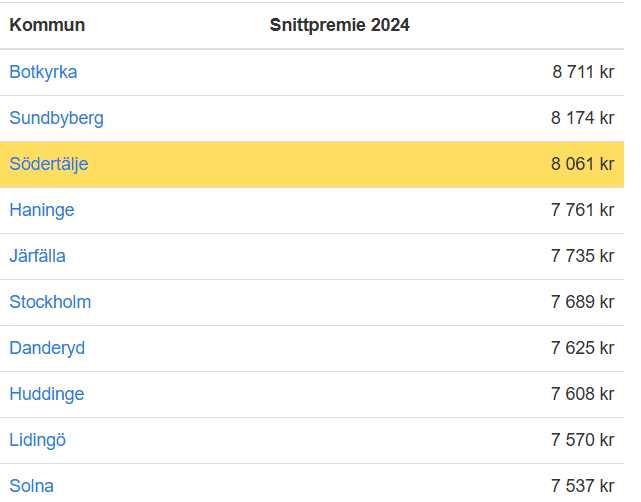Screen dimensions: 641x502
Task: Open the Sundbyberg link
Action: (56, 118)
